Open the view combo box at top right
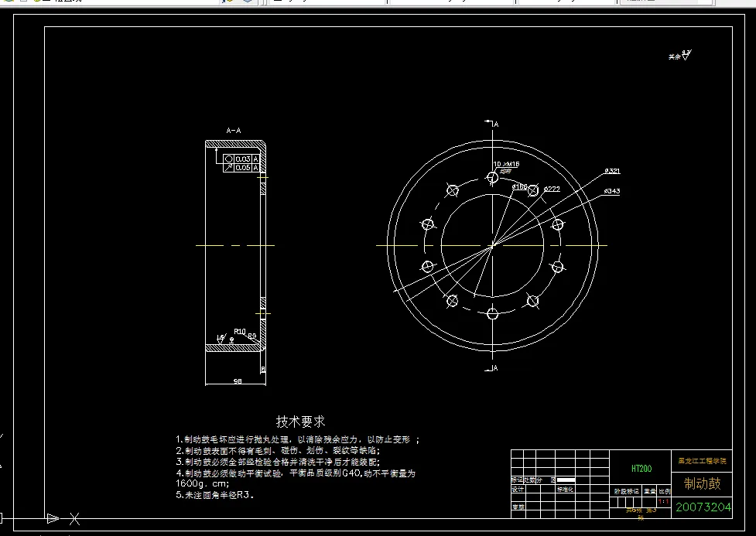This screenshot has height=536, width=756. (665, 2)
